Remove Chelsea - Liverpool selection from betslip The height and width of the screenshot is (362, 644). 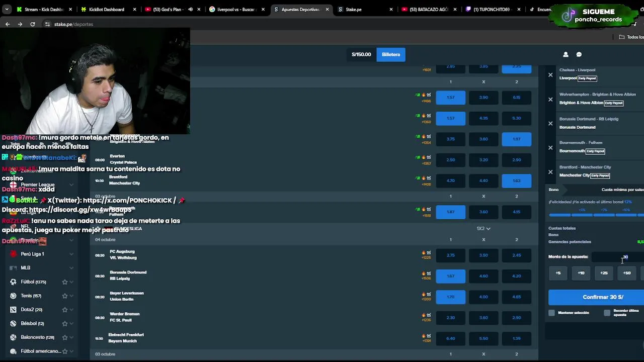550,75
